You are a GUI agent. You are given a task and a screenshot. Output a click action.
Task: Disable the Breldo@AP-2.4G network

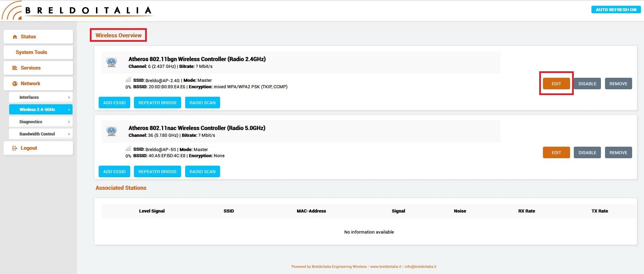(587, 84)
